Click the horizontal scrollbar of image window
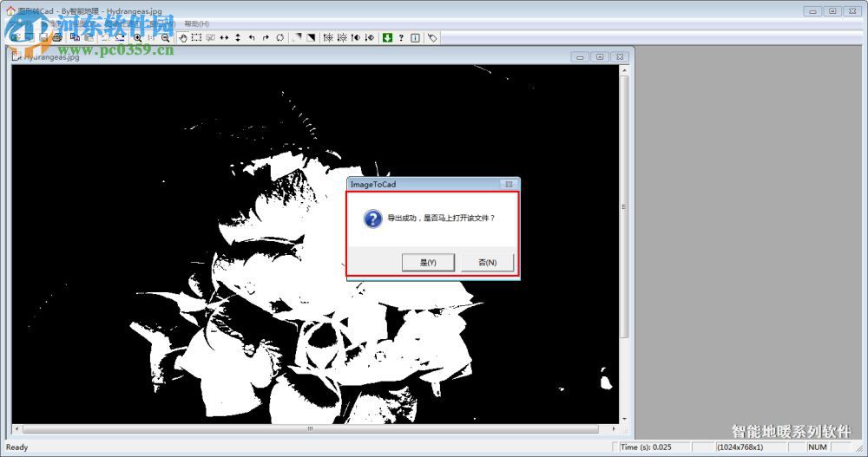This screenshot has height=457, width=868. coord(314,428)
